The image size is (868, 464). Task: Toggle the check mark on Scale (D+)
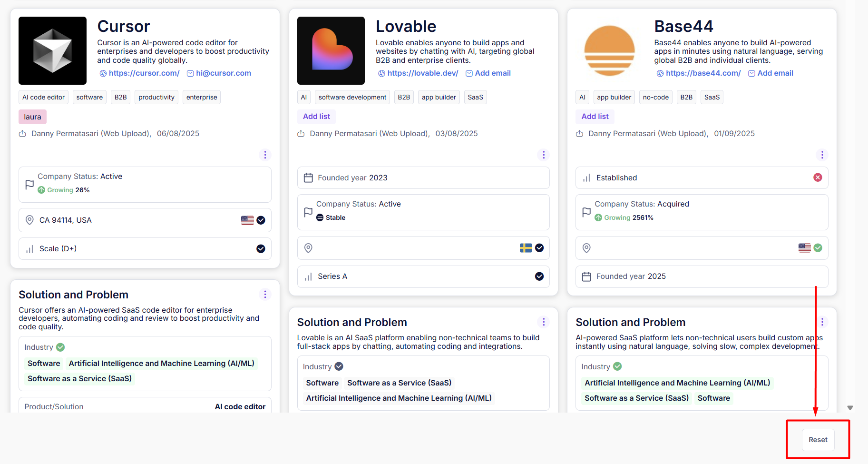261,249
